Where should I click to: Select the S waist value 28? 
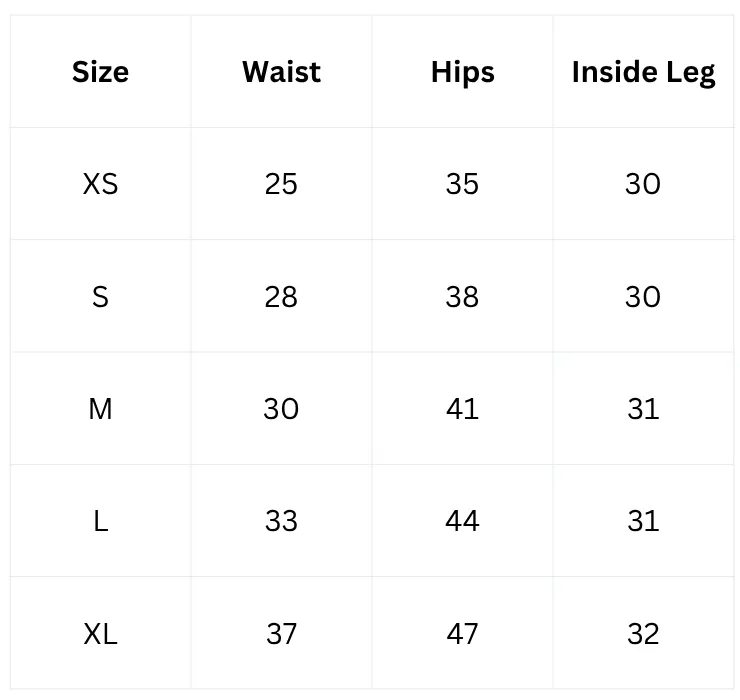click(x=281, y=297)
